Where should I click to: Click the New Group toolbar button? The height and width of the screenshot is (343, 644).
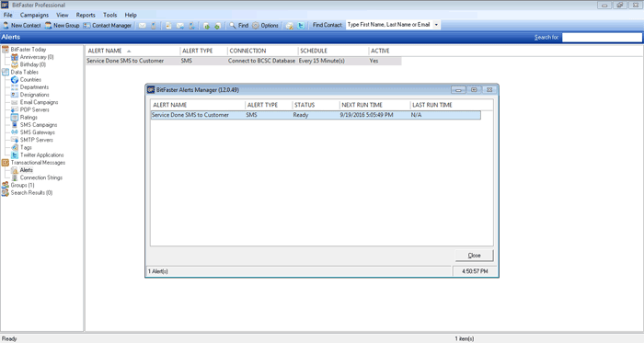62,26
